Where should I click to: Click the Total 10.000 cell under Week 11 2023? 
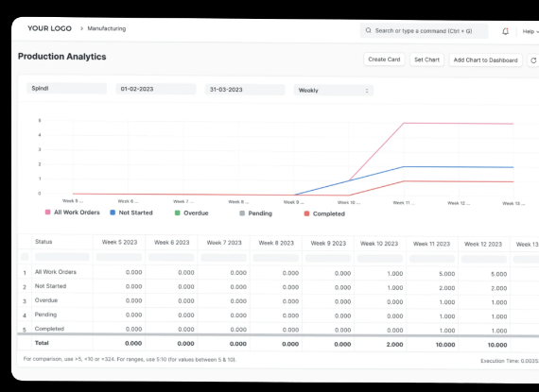point(445,345)
